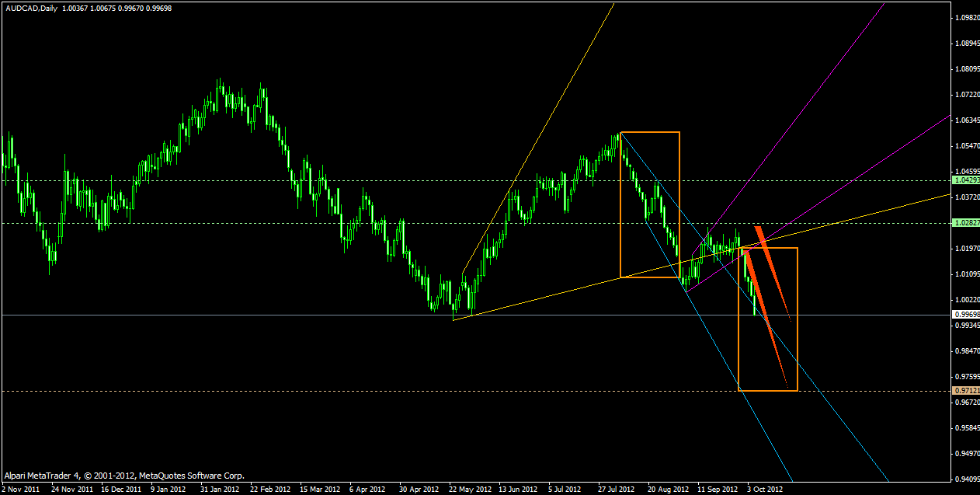Click the 15 Mar 2012 date label

[320, 490]
